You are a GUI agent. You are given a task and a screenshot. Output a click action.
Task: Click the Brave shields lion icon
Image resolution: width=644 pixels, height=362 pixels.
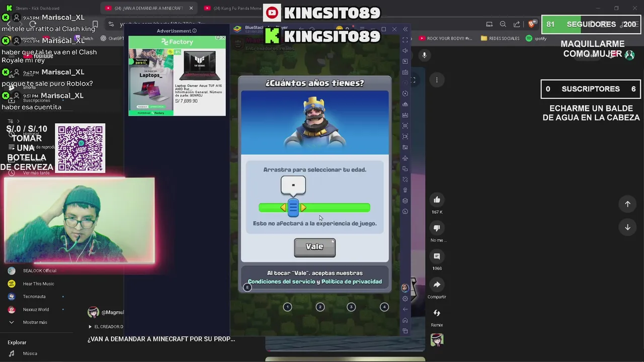(532, 24)
